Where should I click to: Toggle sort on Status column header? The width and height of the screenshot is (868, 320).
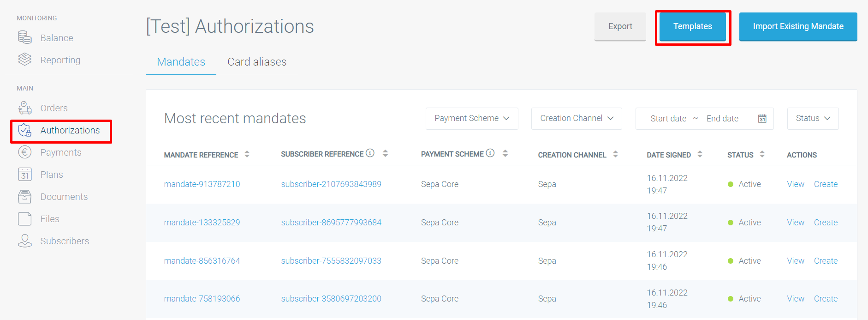[762, 154]
